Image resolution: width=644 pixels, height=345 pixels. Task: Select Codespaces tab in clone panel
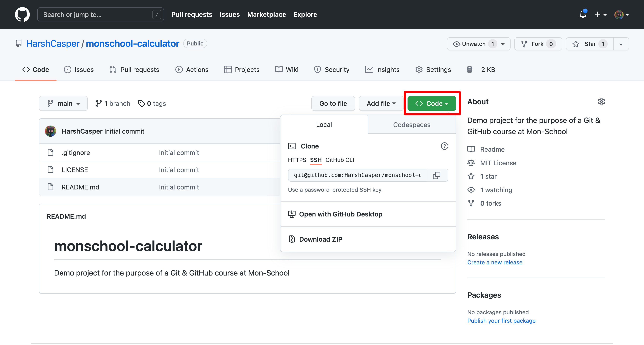pos(411,124)
